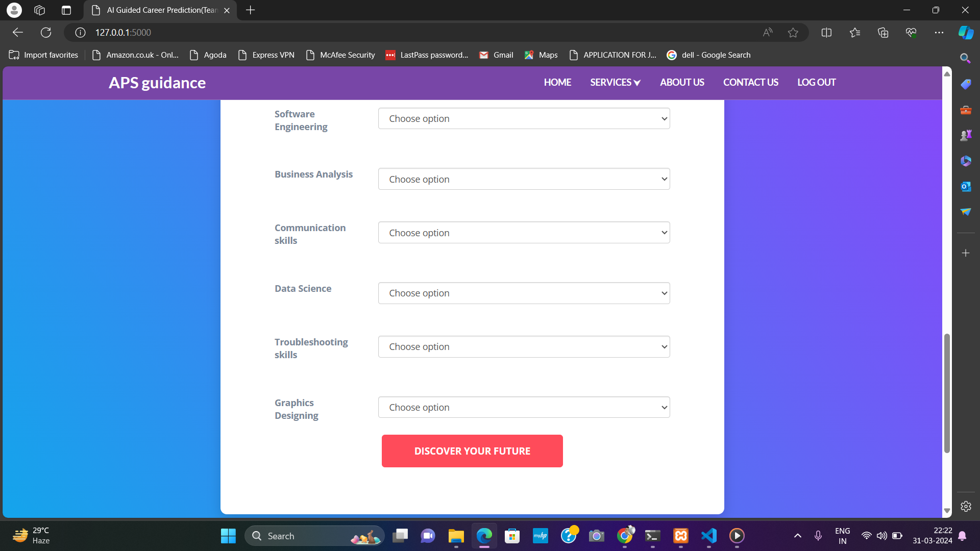This screenshot has width=980, height=551.
Task: Add page to favorites star icon
Action: click(793, 33)
